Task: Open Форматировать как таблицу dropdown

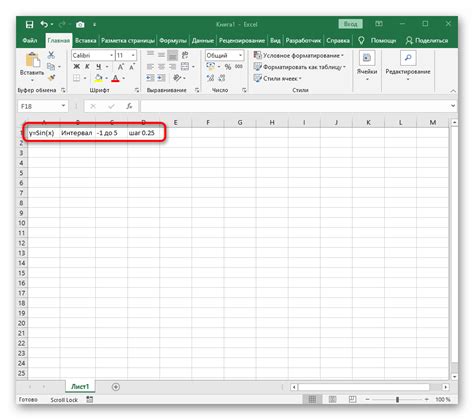Action: (x=300, y=67)
